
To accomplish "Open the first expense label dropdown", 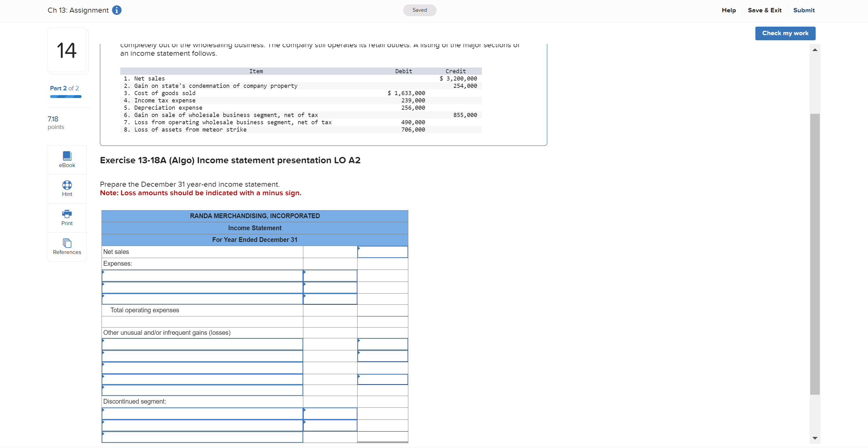I will pos(202,276).
